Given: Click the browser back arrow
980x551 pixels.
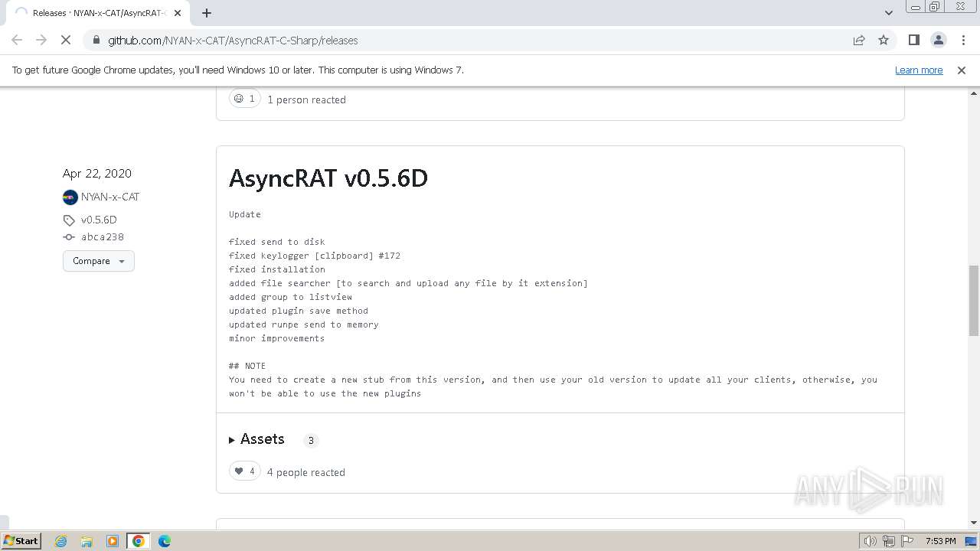Looking at the screenshot, I should point(17,40).
